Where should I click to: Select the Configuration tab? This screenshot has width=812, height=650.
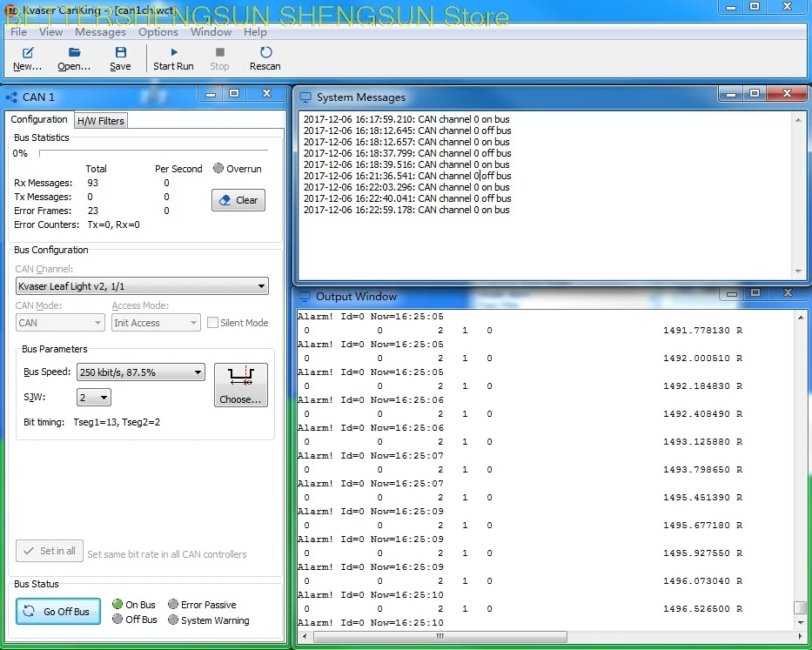[39, 119]
